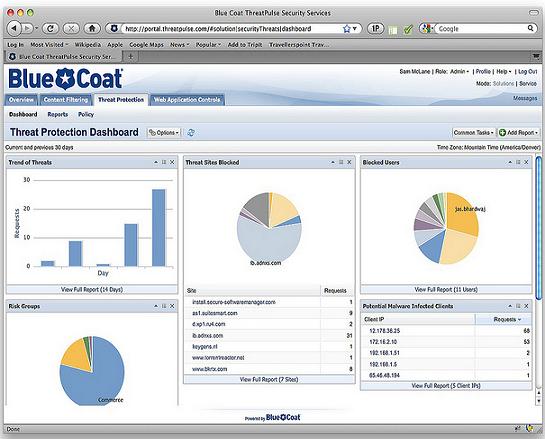
Task: Click View Full Report (14 Days)
Action: tap(92, 290)
